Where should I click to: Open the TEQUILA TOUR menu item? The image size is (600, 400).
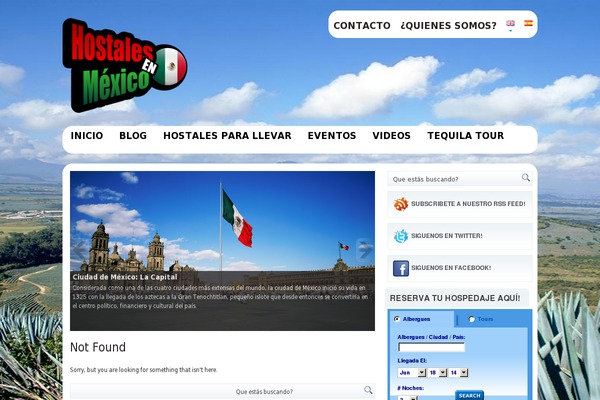point(466,136)
